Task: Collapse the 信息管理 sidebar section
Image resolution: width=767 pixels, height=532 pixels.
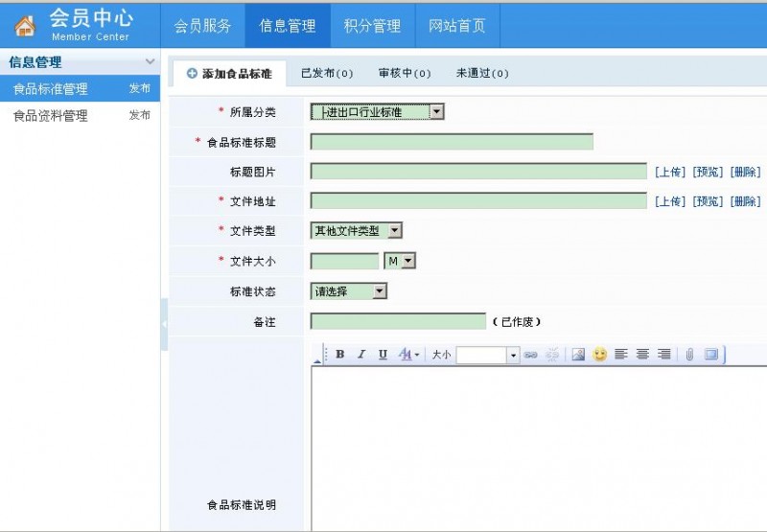Action: click(149, 62)
